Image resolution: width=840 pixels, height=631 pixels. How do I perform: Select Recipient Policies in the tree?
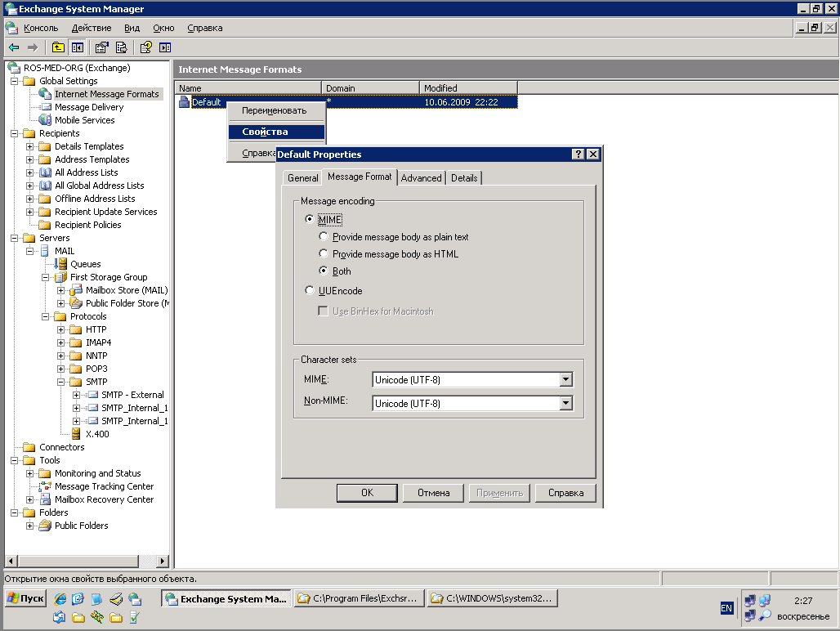[88, 225]
